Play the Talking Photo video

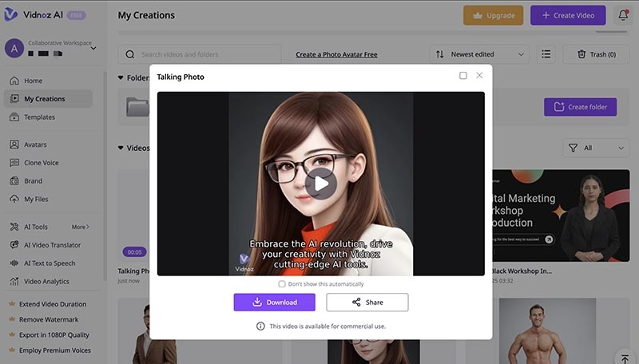point(320,184)
